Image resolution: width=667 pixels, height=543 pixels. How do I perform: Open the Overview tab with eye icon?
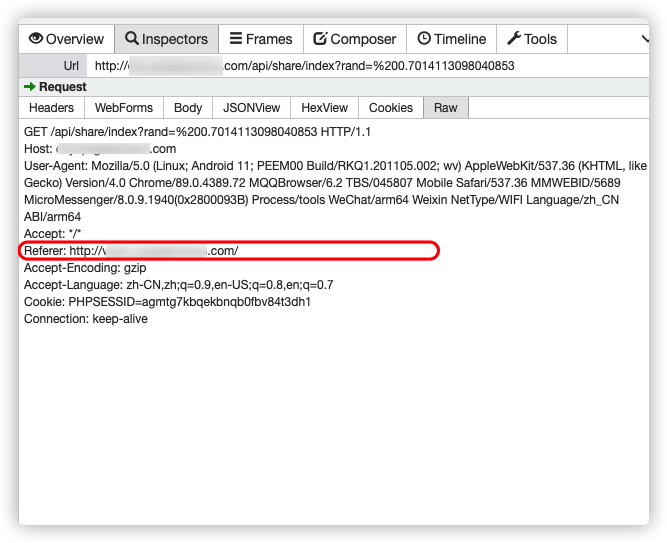coord(66,39)
